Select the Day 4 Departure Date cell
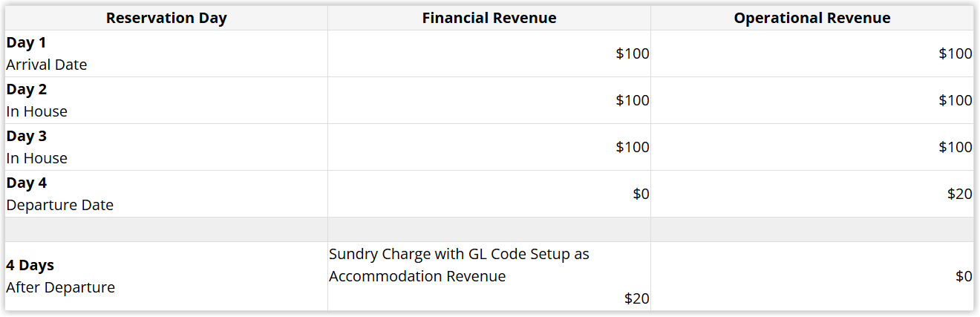Viewport: 980px width, 317px height. [x=166, y=194]
